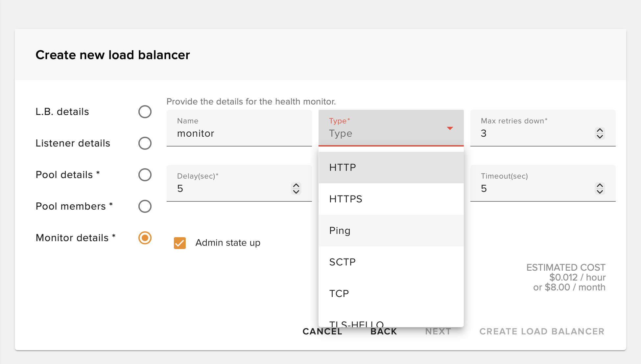Screen dimensions: 641x364
Task: Select HTTPS monitor type
Action: pyautogui.click(x=345, y=199)
